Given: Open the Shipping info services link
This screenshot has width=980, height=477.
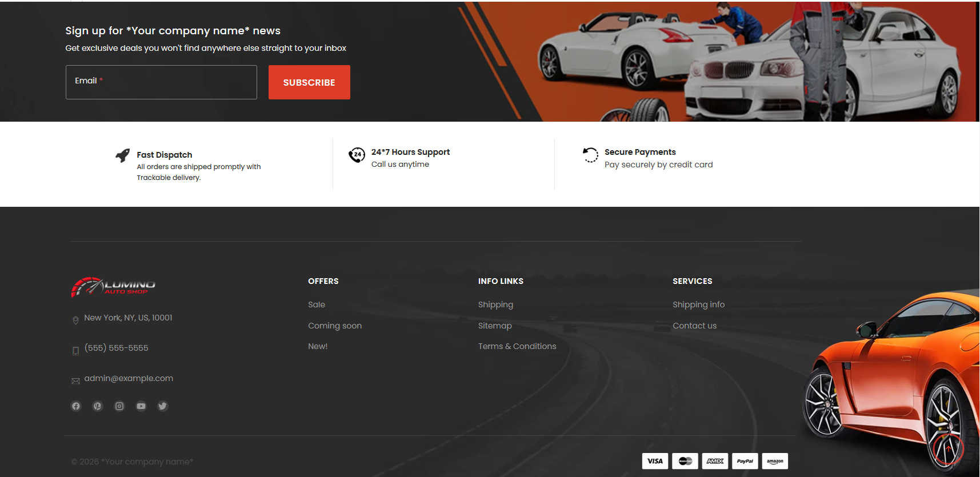Looking at the screenshot, I should 698,304.
